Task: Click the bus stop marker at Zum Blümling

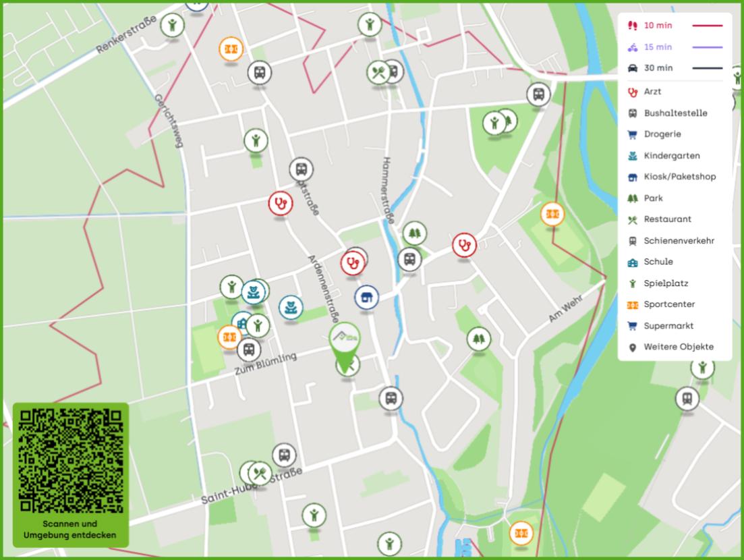Action: [249, 349]
